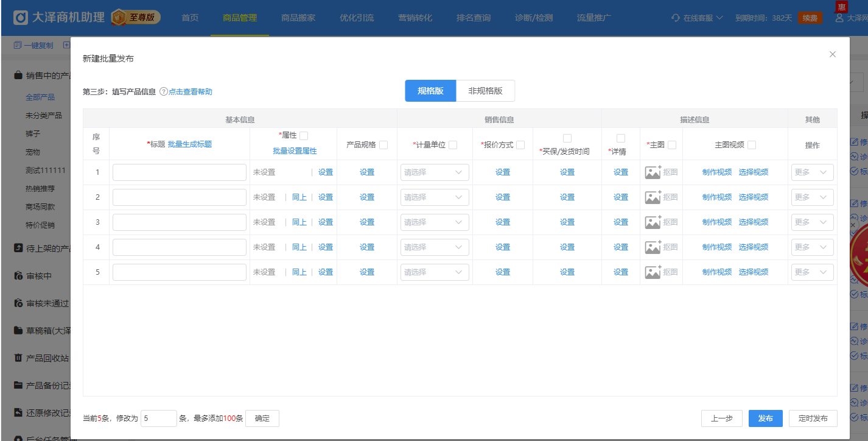Open the 计量单位 dropdown in row 1

pyautogui.click(x=435, y=172)
